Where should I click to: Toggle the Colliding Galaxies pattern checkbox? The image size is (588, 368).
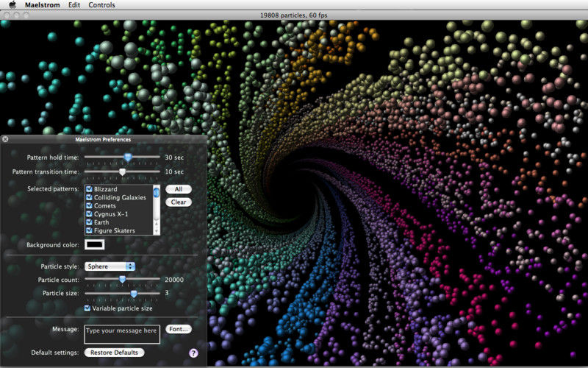89,197
